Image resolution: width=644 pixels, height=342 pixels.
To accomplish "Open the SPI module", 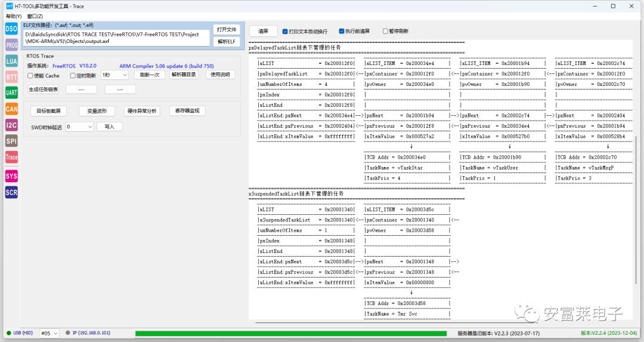I will [x=11, y=141].
